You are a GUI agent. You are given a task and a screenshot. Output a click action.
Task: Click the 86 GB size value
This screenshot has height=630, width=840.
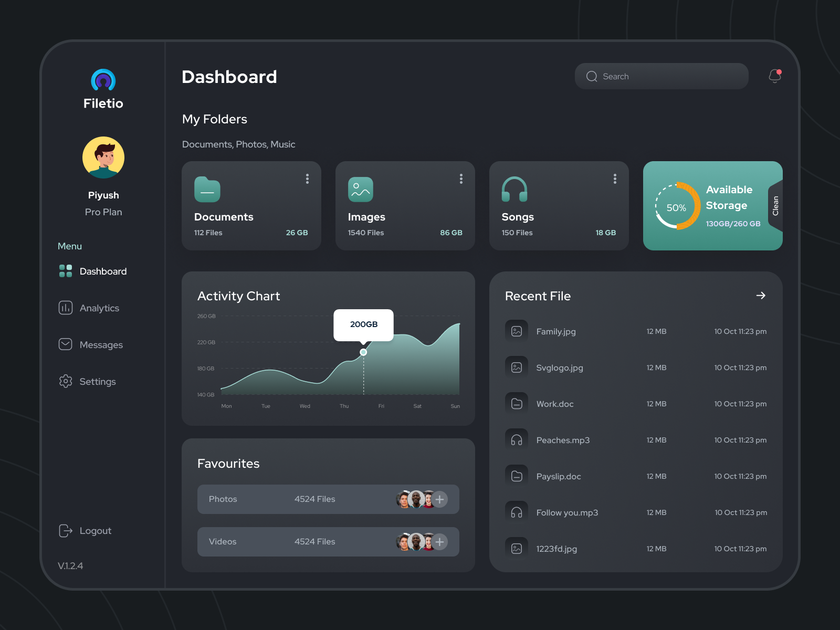point(451,233)
